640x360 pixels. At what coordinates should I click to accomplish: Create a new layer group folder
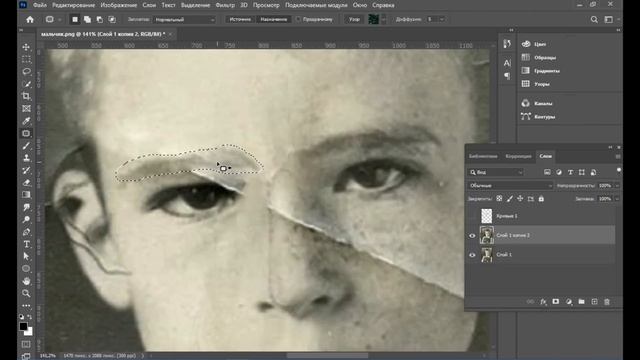coord(581,302)
